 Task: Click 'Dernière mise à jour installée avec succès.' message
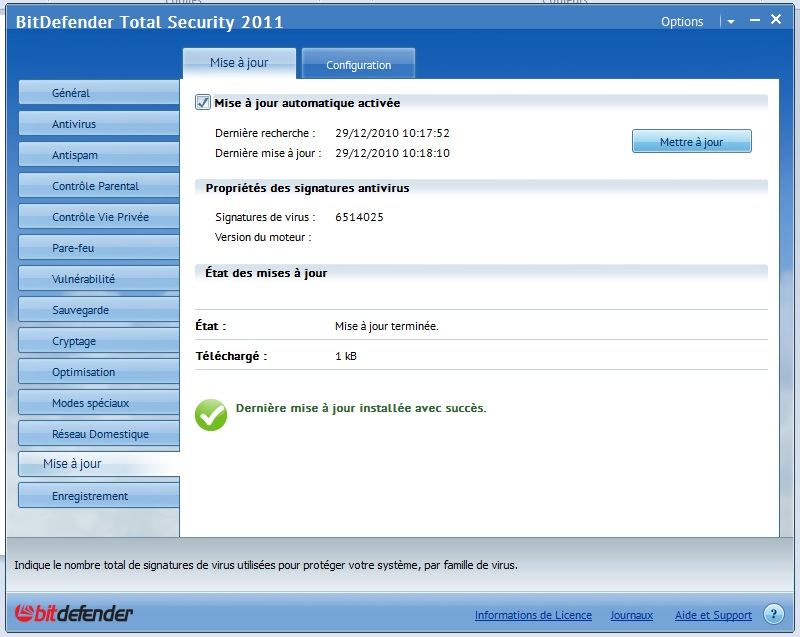click(x=361, y=408)
